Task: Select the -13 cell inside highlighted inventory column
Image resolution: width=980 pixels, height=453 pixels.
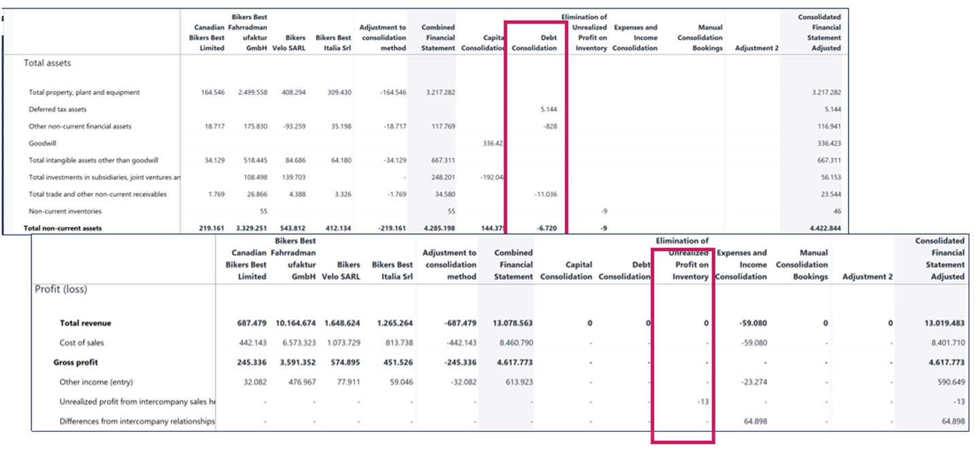Action: click(x=701, y=402)
